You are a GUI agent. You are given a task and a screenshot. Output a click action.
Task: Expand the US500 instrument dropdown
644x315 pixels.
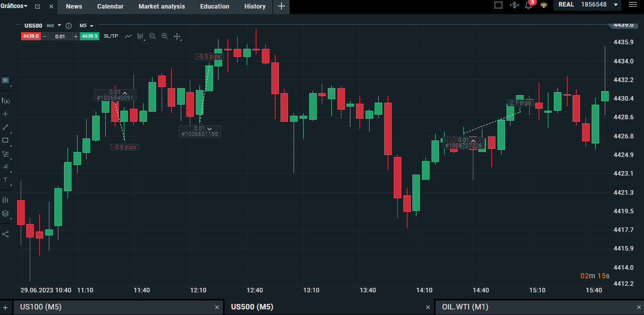[59, 25]
